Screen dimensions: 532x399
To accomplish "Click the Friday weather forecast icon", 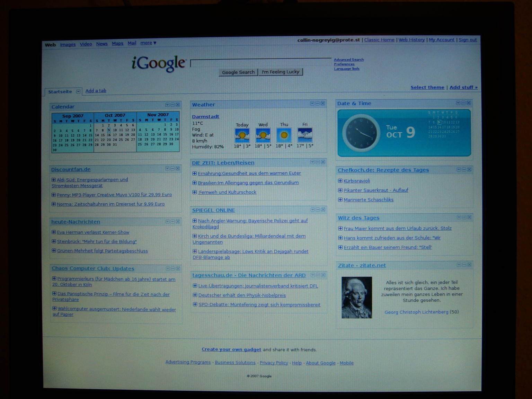I will (x=305, y=135).
